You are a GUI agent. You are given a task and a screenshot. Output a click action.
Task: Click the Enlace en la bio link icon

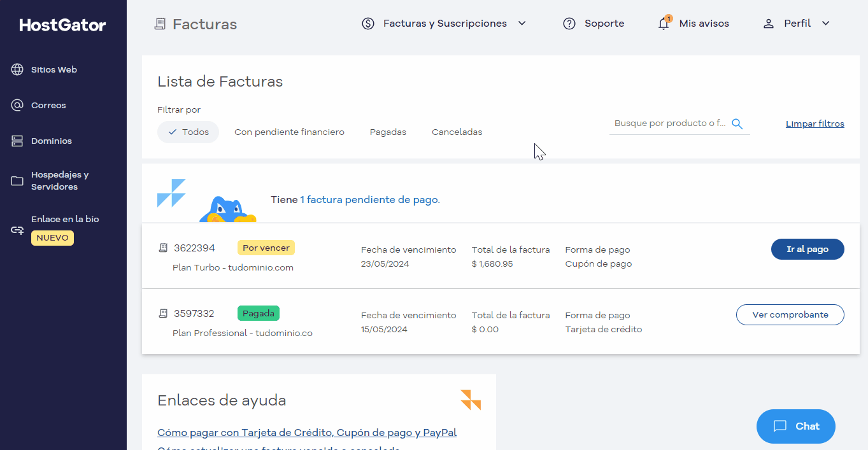17,230
